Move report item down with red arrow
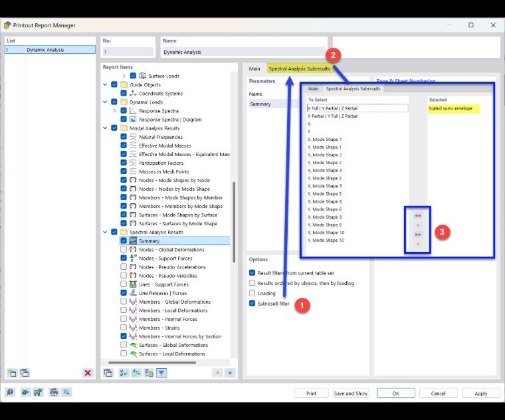This screenshot has width=505, height=420. 230,373
